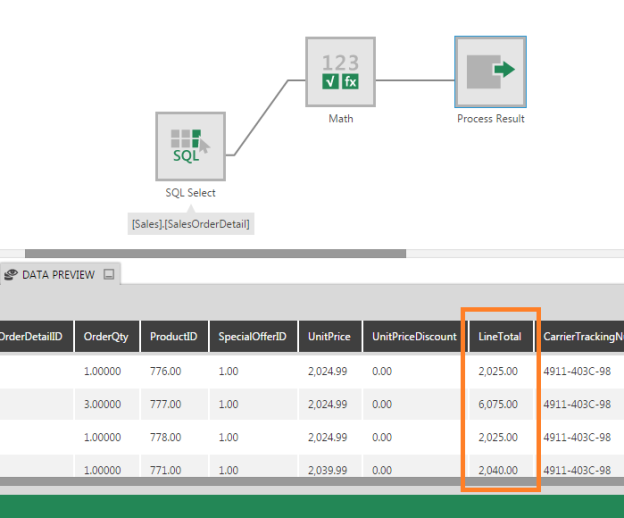The image size is (624, 518).
Task: Select the SpecialOfferID column header
Action: [x=252, y=337]
